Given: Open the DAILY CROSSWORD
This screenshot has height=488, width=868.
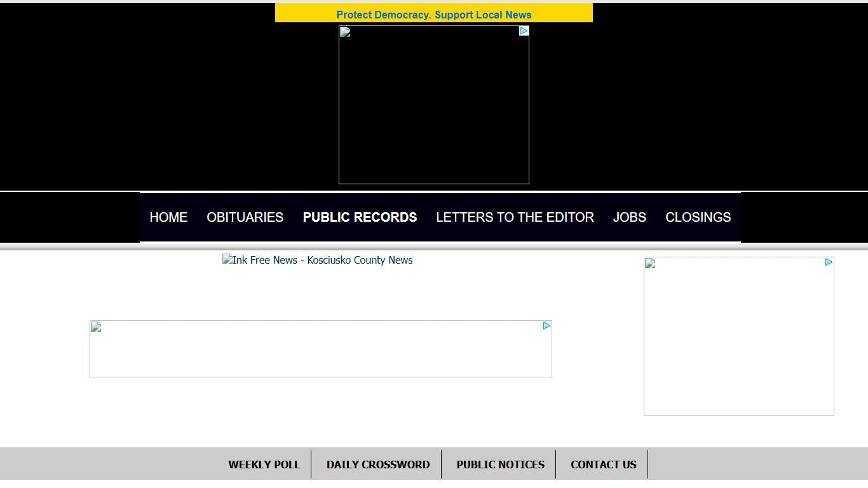Looking at the screenshot, I should (x=378, y=464).
